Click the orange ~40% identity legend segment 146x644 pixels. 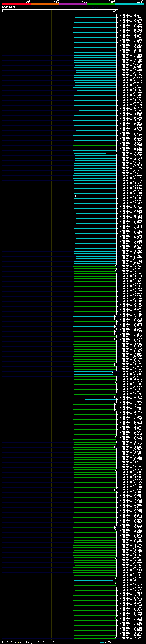(45, 4)
